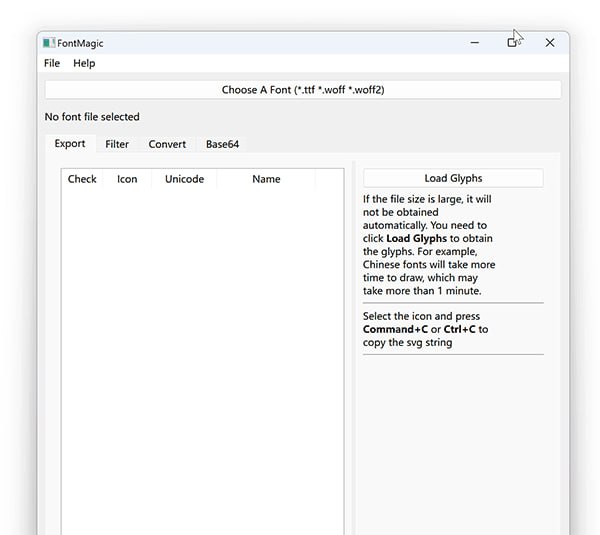The width and height of the screenshot is (600, 535).
Task: Close the FontMagic window
Action: (550, 43)
